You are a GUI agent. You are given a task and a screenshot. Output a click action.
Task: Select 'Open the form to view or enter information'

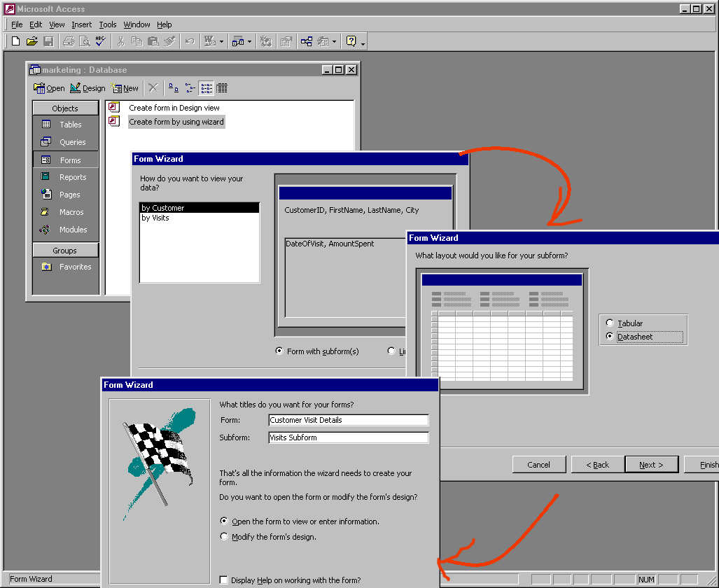click(x=224, y=521)
